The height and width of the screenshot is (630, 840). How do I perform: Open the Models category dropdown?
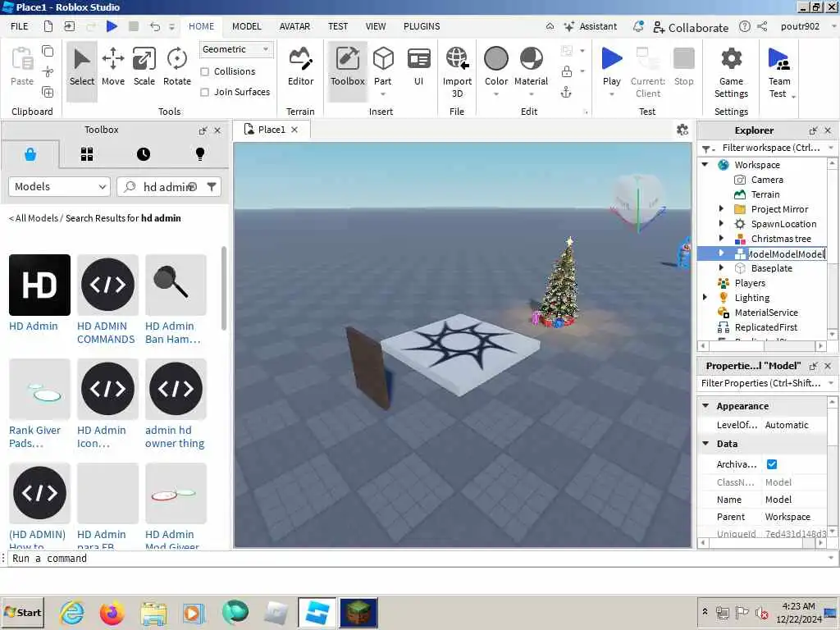click(x=59, y=186)
